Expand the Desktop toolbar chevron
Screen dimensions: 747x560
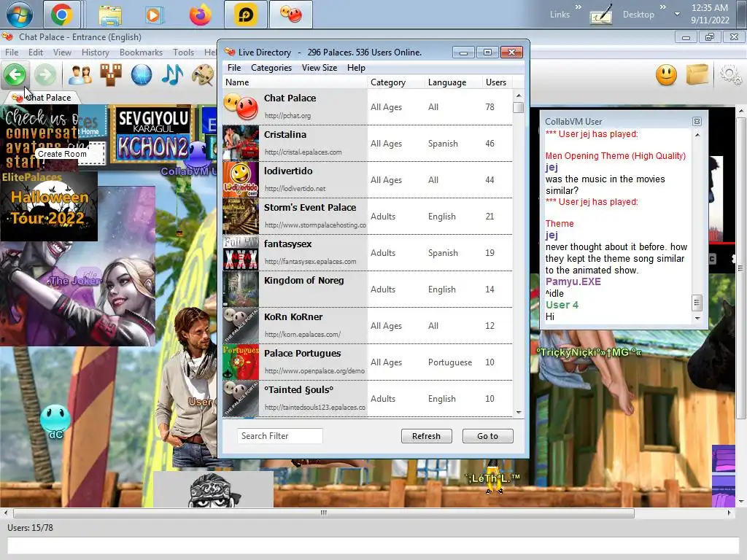point(662,7)
